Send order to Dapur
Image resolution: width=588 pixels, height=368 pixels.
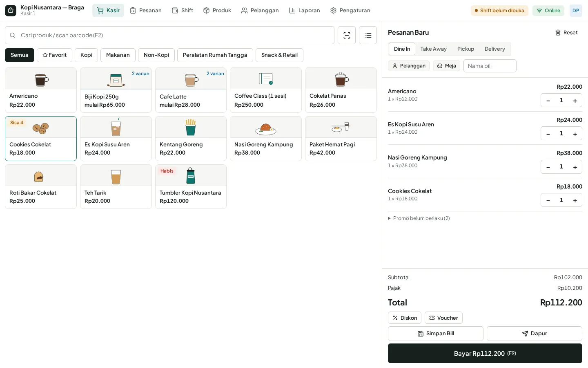point(535,334)
